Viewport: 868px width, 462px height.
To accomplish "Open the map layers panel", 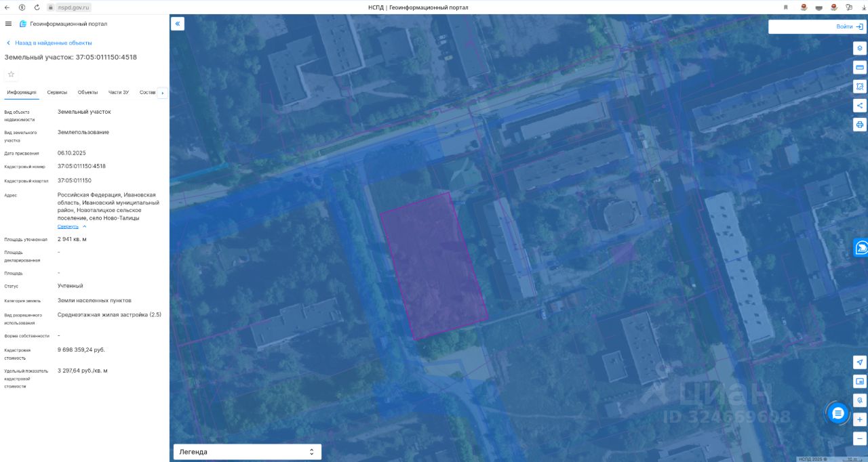I will tap(860, 48).
